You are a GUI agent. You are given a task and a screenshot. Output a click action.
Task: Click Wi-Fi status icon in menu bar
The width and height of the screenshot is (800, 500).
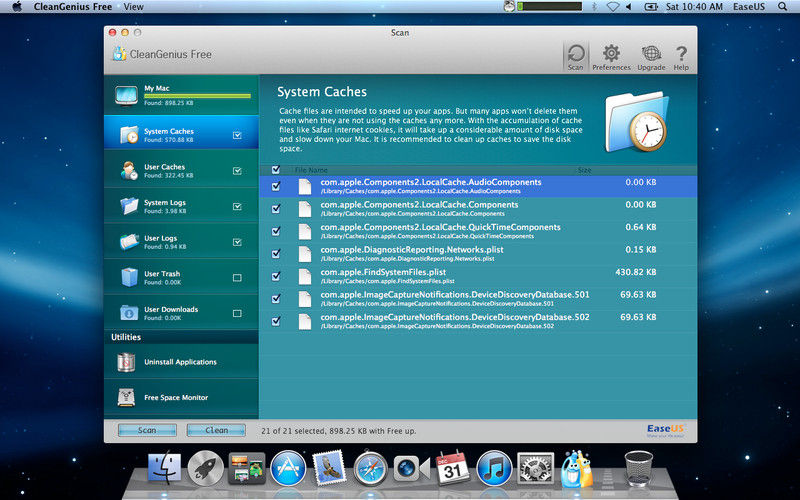[x=613, y=7]
